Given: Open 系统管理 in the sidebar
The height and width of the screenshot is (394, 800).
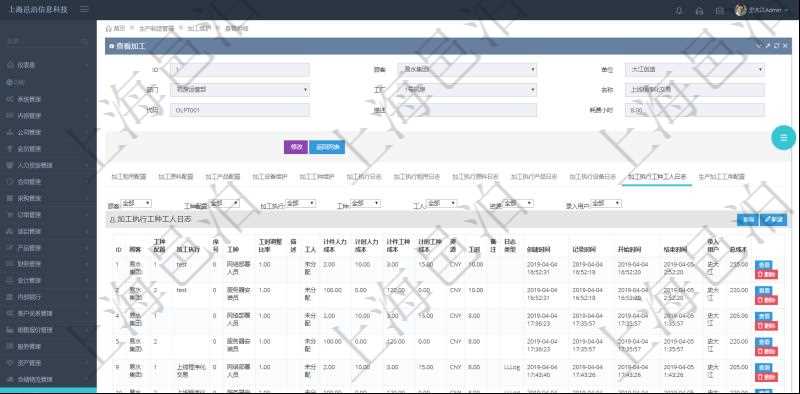Looking at the screenshot, I should pos(48,99).
